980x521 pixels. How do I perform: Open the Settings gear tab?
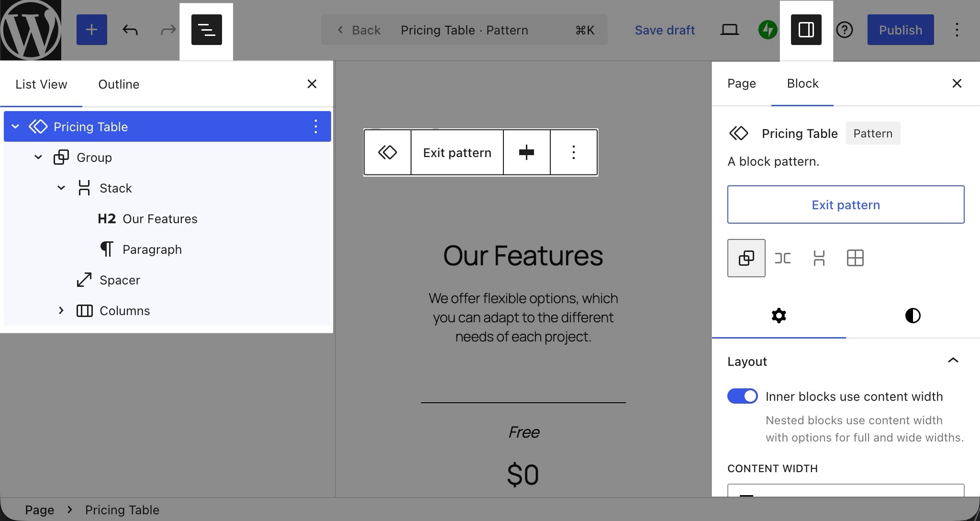pos(779,316)
